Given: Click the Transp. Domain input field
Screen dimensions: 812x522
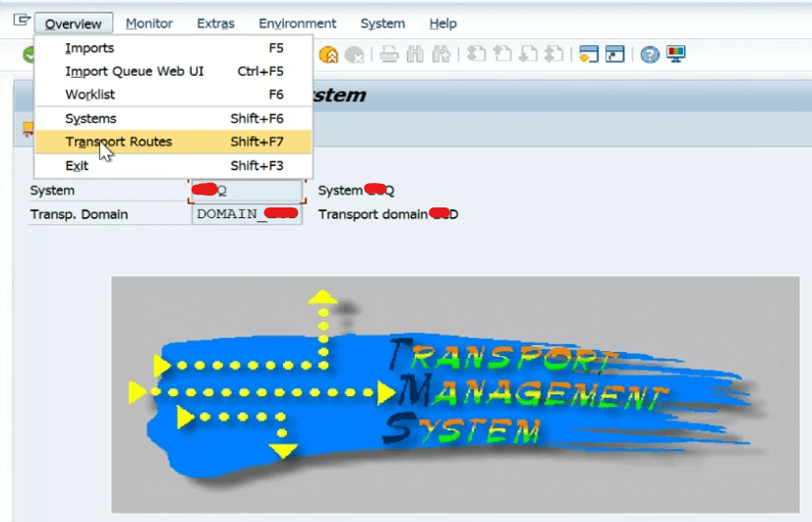Looking at the screenshot, I should (x=247, y=214).
